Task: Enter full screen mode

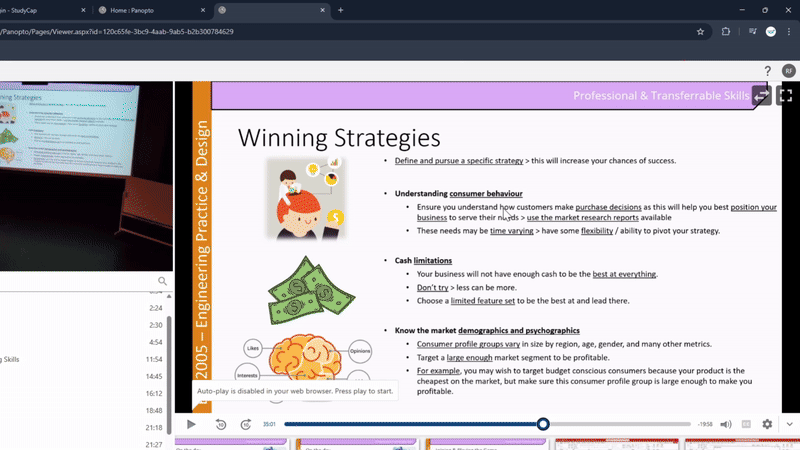Action: 786,95
